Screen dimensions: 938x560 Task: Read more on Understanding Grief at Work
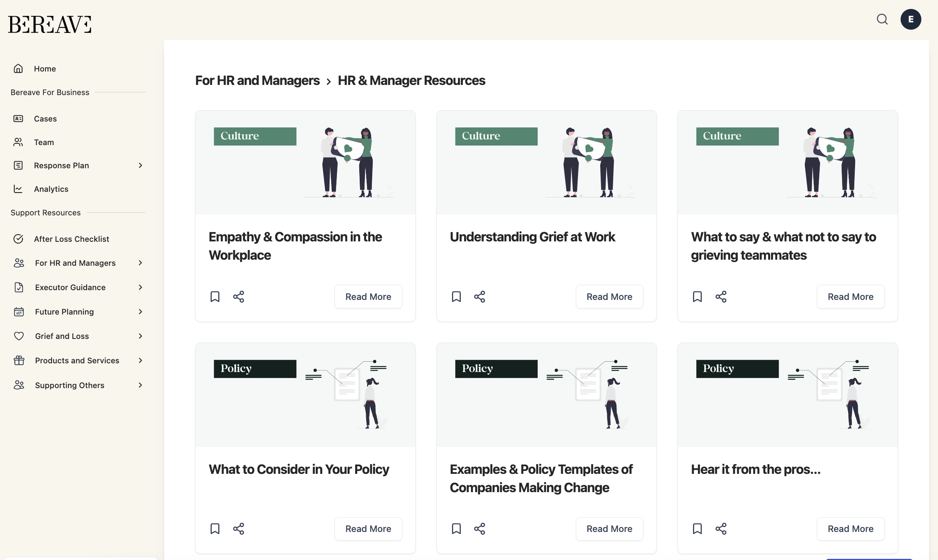(x=609, y=297)
